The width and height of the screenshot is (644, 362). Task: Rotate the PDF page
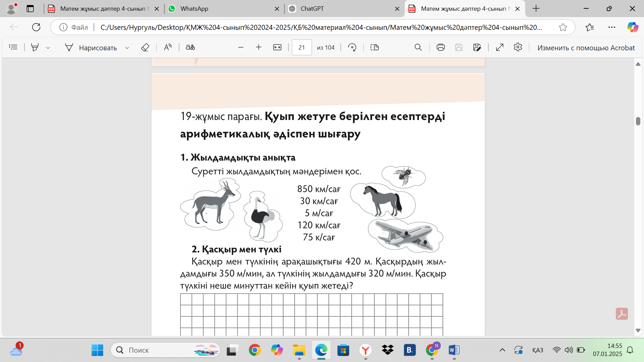352,47
